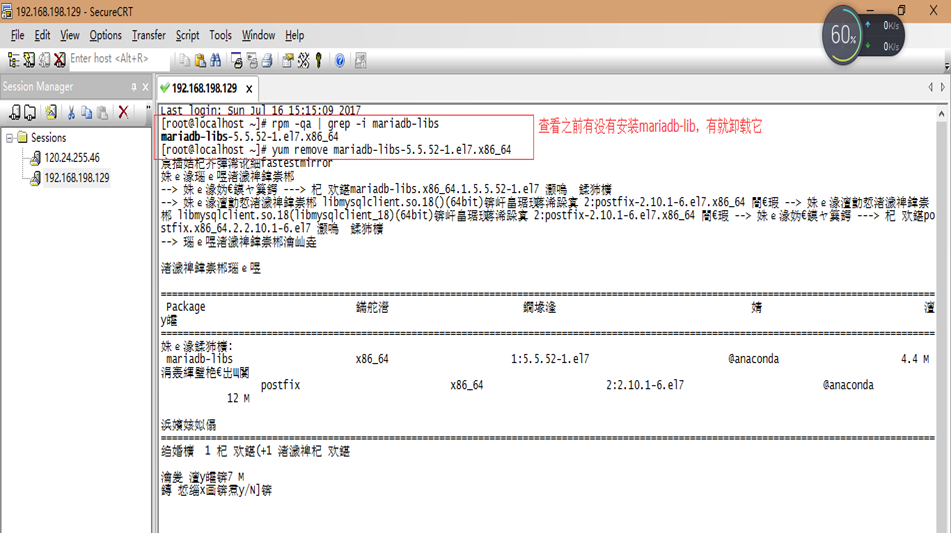Click the Disconnect session icon
This screenshot has height=533, width=951.
click(59, 59)
